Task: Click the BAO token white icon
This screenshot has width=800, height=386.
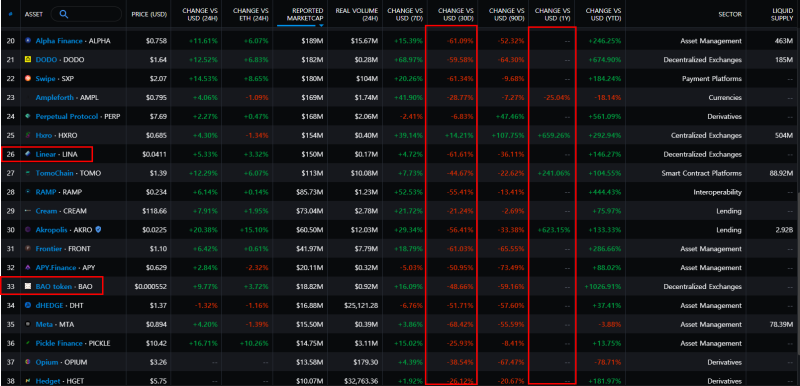Action: [28, 287]
